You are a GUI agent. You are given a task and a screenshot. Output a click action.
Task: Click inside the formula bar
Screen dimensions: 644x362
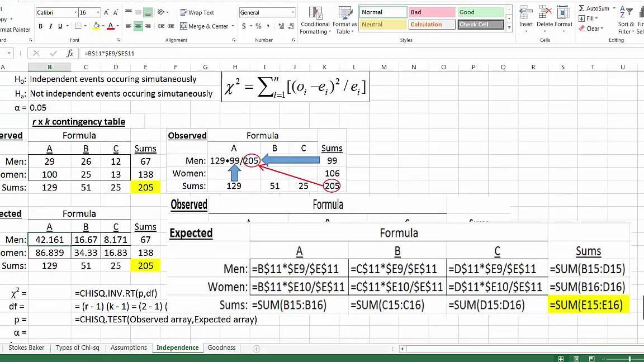(168, 54)
